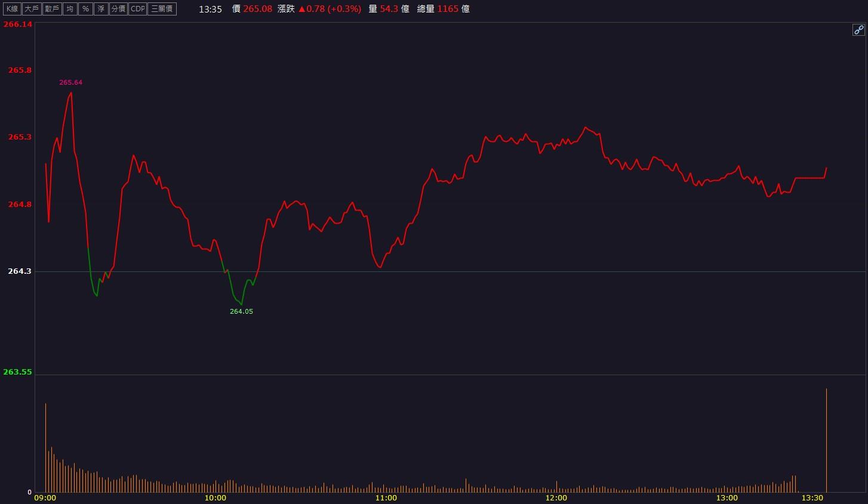868x504 pixels.
Task: Click the current price 265.08
Action: pos(257,9)
